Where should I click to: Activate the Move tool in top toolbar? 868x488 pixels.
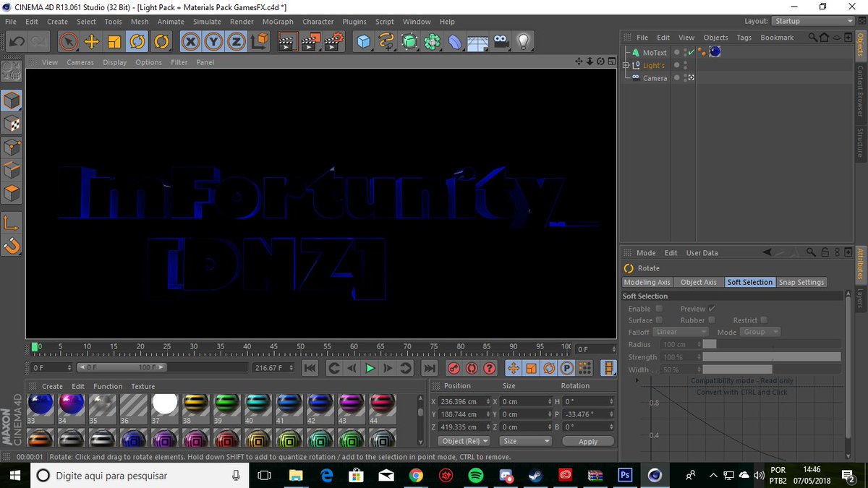click(91, 41)
